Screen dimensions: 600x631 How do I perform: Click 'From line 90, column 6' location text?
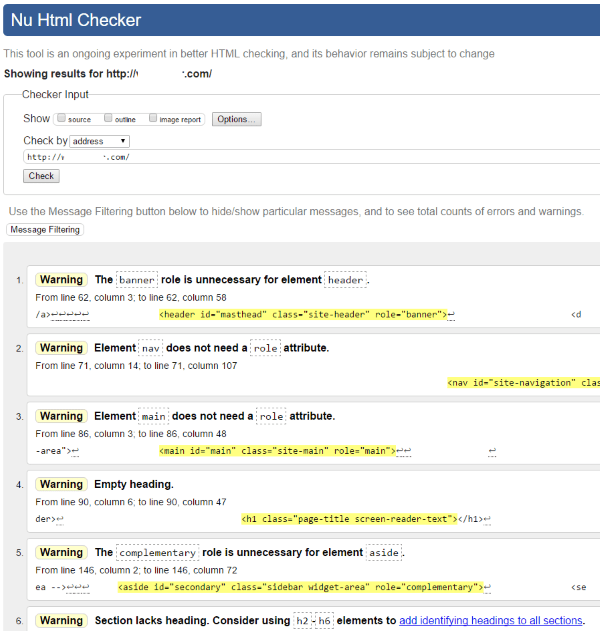(x=131, y=502)
